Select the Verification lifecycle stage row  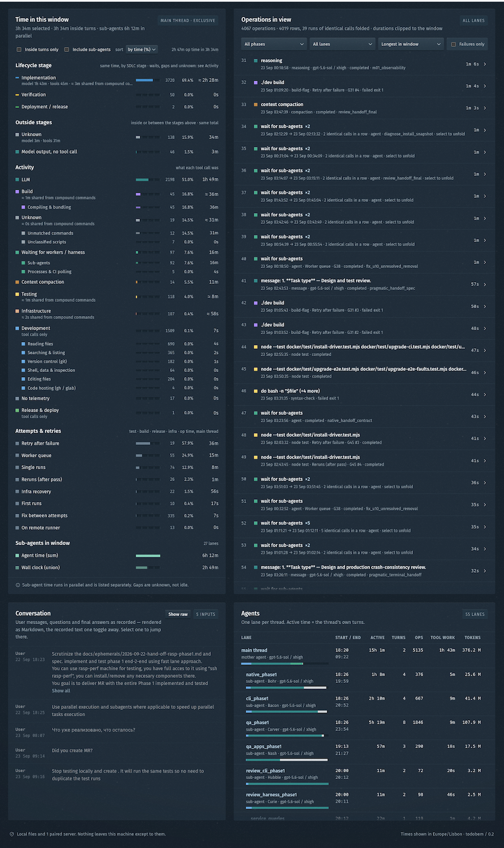coord(117,95)
